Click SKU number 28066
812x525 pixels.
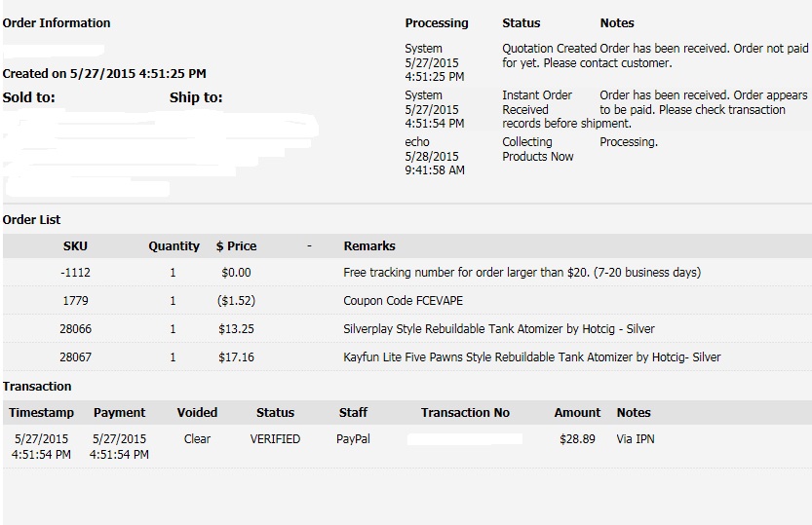point(75,329)
